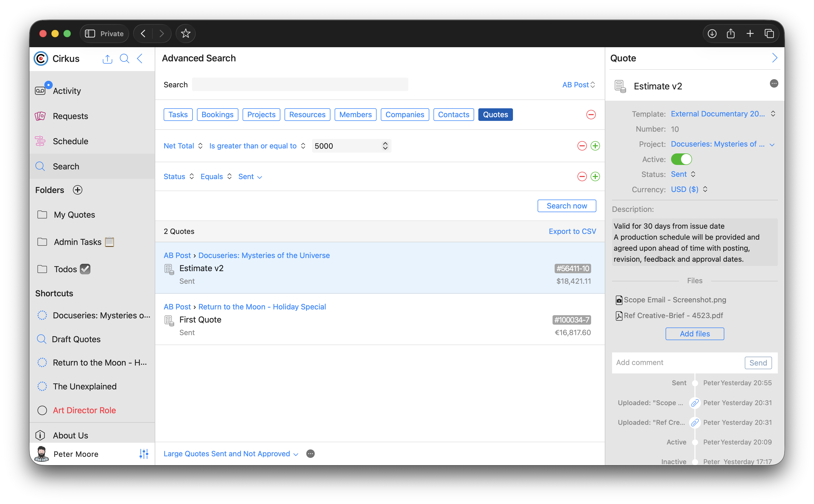This screenshot has height=504, width=814.
Task: Add a new folder with plus icon
Action: (x=77, y=190)
